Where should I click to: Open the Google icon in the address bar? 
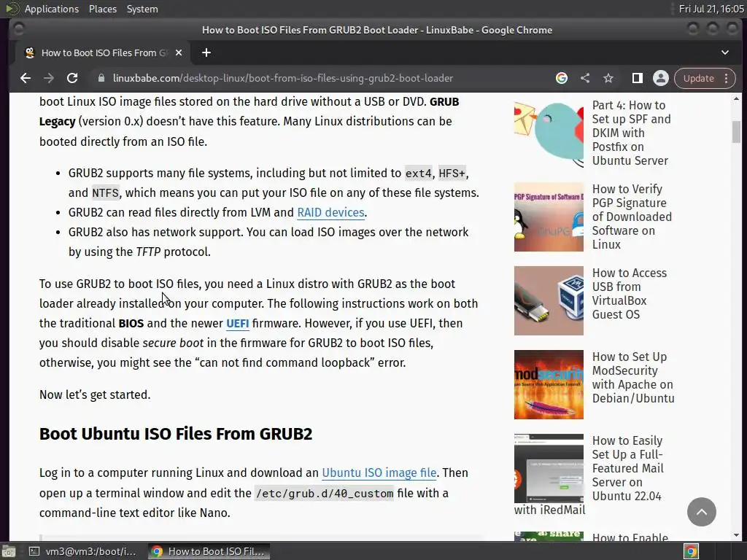point(562,78)
